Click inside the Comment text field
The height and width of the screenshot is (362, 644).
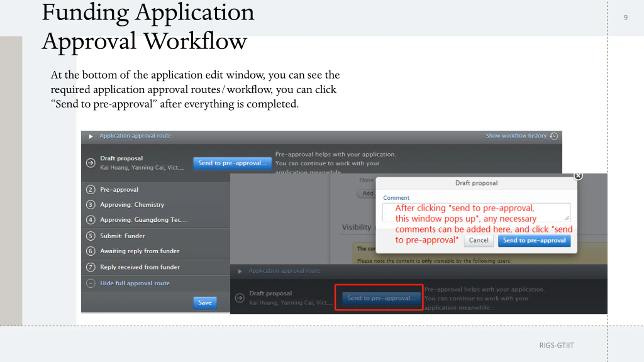(x=476, y=212)
